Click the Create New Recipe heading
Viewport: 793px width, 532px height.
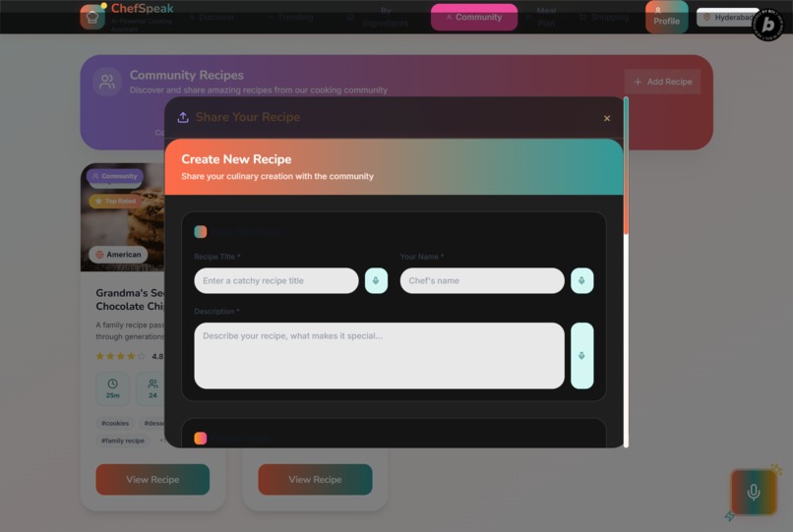[236, 159]
